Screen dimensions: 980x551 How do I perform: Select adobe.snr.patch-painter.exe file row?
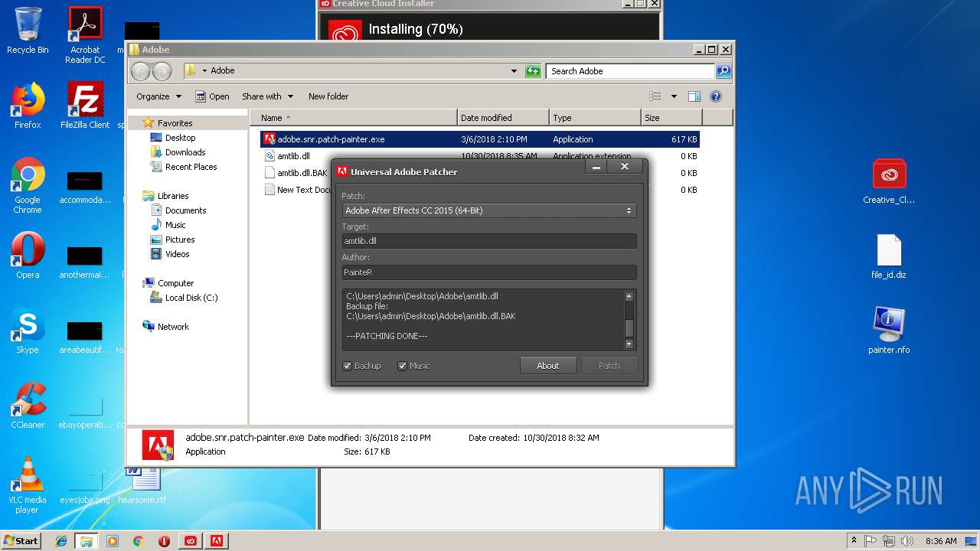coord(480,139)
